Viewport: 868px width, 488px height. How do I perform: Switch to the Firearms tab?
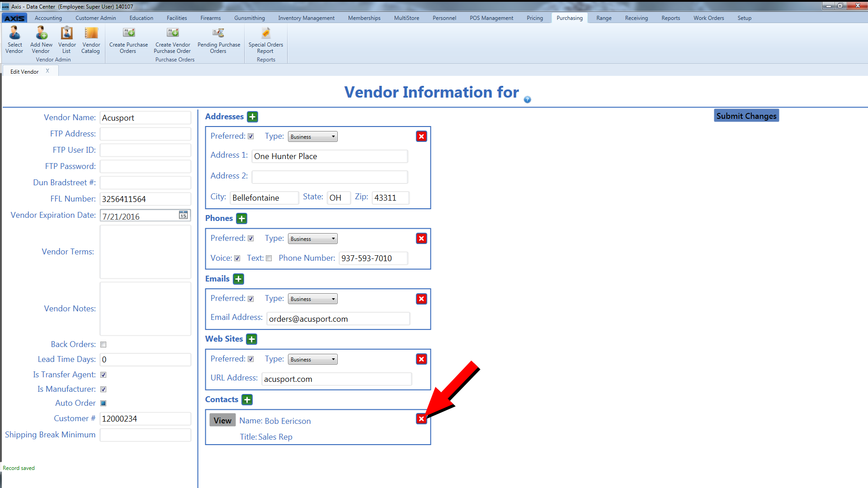[211, 18]
